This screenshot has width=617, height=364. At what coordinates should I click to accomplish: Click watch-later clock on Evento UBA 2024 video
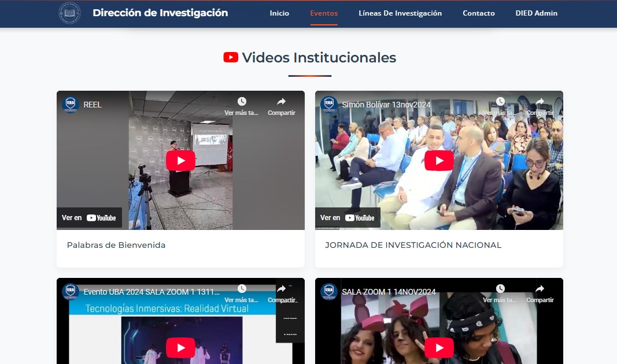pyautogui.click(x=242, y=289)
